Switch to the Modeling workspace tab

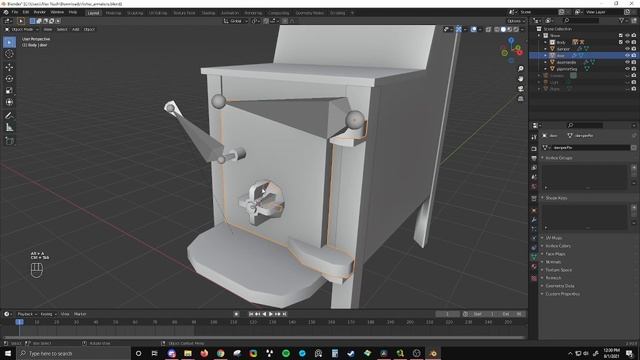pyautogui.click(x=113, y=13)
